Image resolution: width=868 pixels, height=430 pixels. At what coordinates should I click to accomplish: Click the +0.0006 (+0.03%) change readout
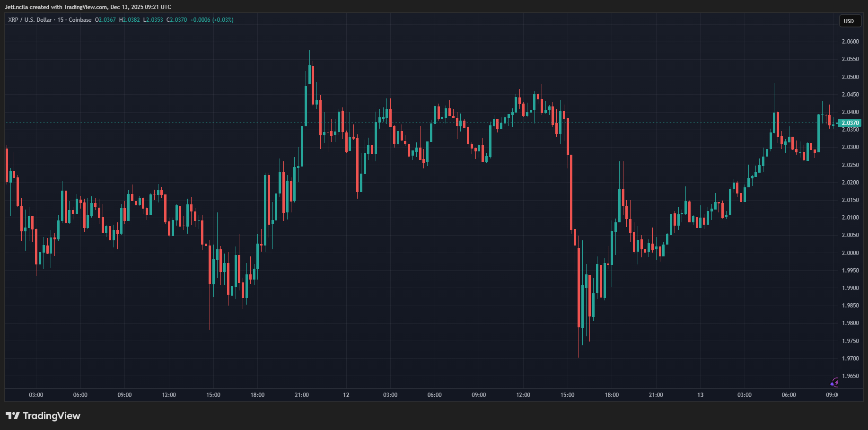click(x=212, y=20)
